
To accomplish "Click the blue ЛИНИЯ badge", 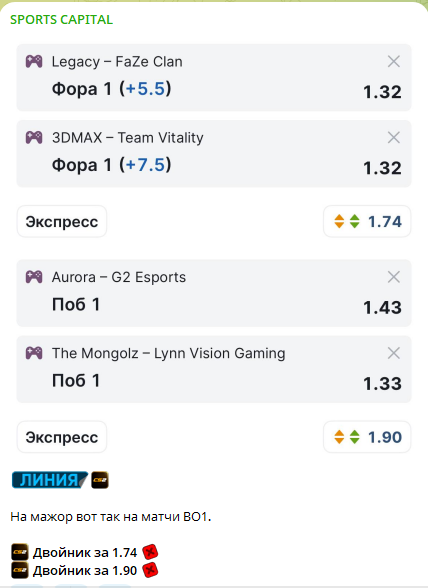I will (x=50, y=480).
